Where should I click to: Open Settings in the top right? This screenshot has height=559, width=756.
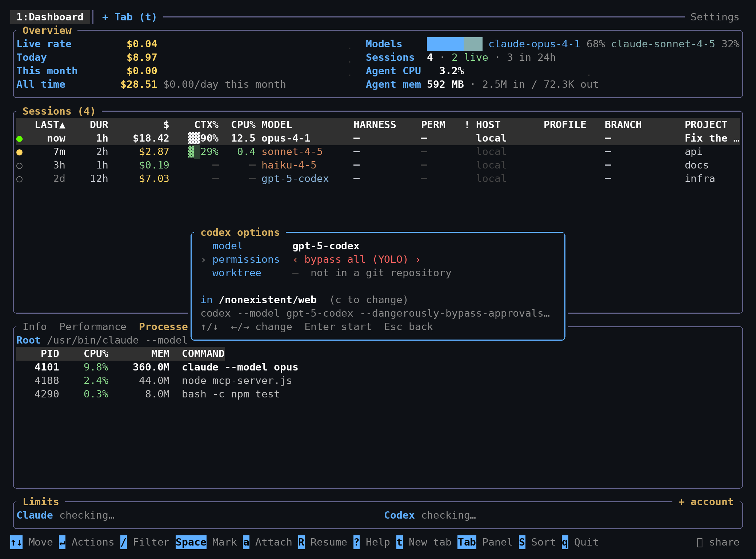pyautogui.click(x=715, y=17)
